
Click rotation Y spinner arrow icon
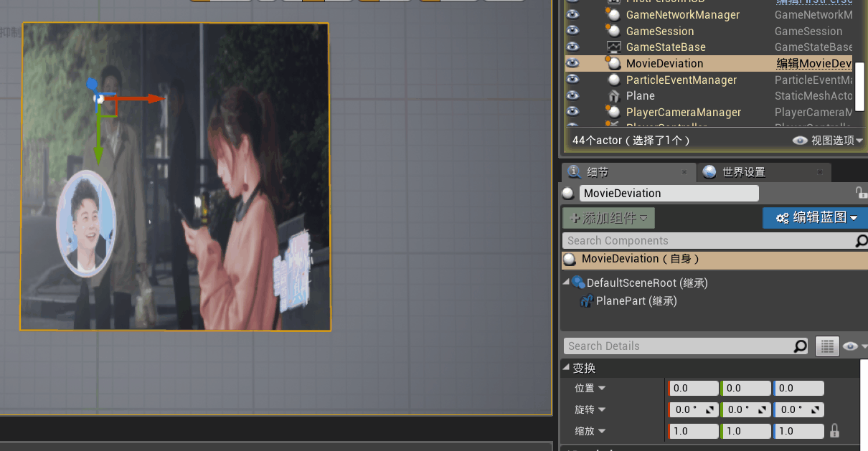[763, 409]
